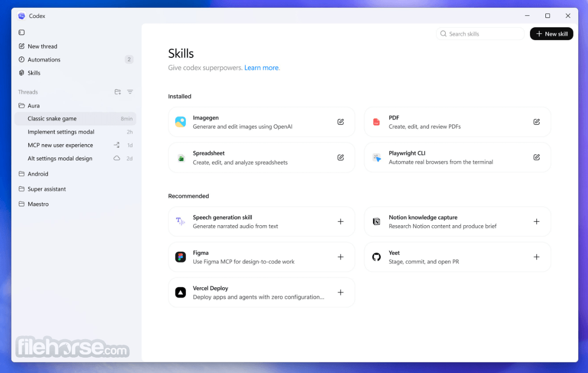Viewport: 588px width, 373px height.
Task: Click the search magnifier icon
Action: tap(443, 34)
